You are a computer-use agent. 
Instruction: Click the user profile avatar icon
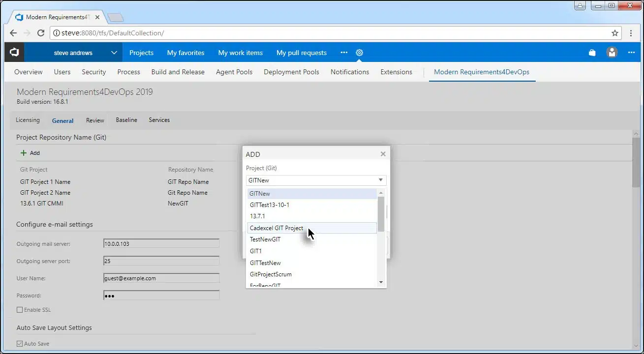click(x=612, y=53)
